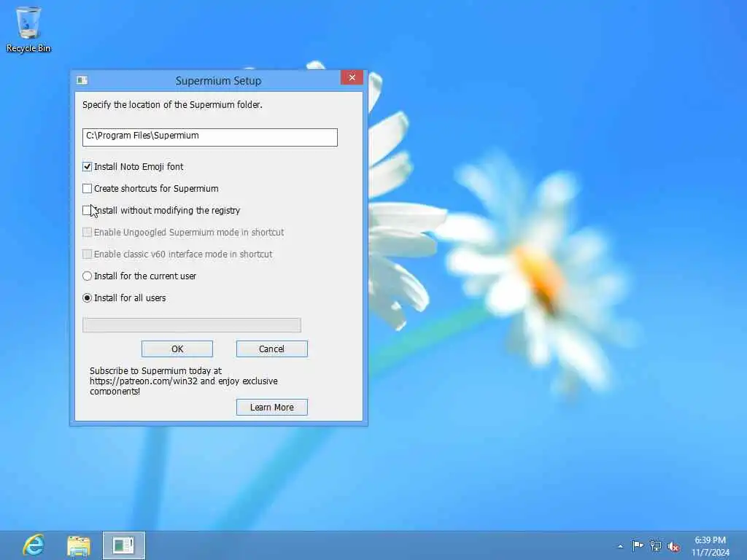Click the classic v60 interface mode checkbox

tap(87, 254)
